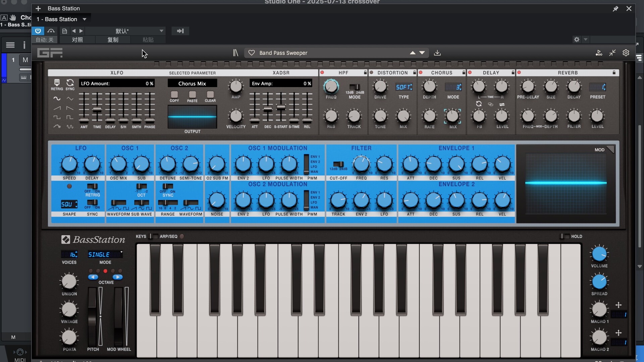Open the SINGLE mode selector
Image resolution: width=644 pixels, height=362 pixels.
[105, 254]
